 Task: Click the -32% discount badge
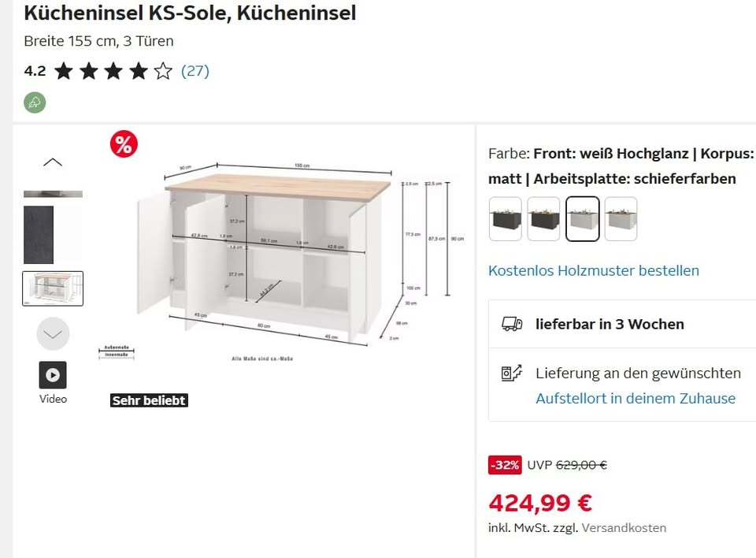click(505, 465)
